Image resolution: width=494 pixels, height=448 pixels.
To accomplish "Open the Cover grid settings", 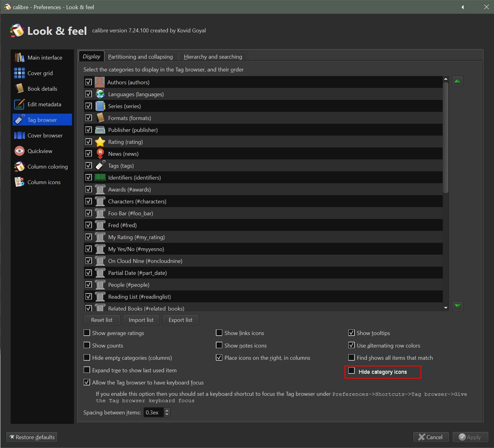I will coord(40,73).
